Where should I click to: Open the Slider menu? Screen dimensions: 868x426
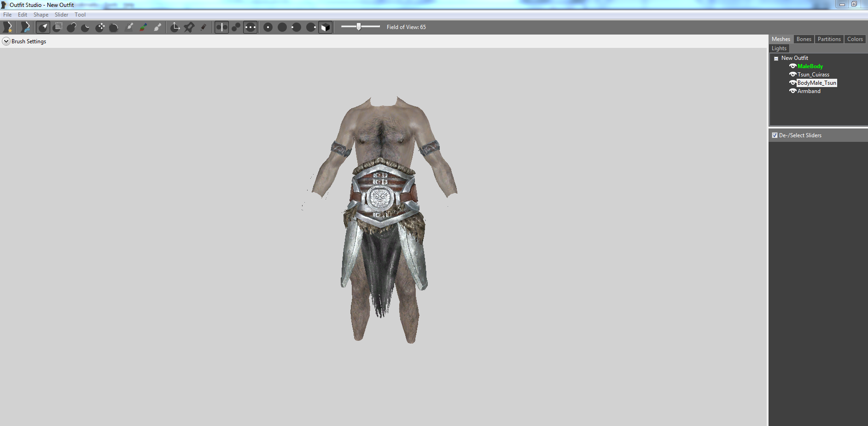click(x=61, y=15)
